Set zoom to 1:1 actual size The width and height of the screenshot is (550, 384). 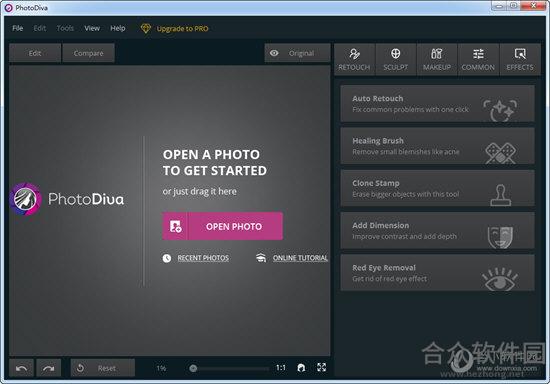click(x=281, y=368)
